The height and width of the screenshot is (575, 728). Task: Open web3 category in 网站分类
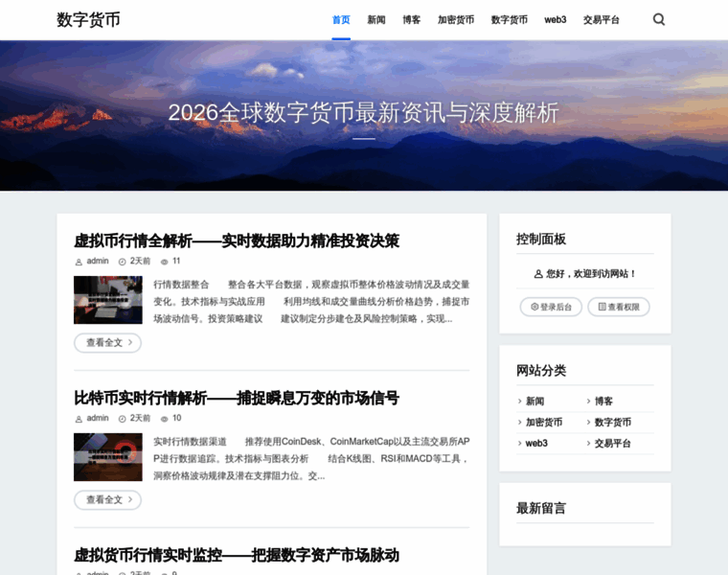(536, 443)
